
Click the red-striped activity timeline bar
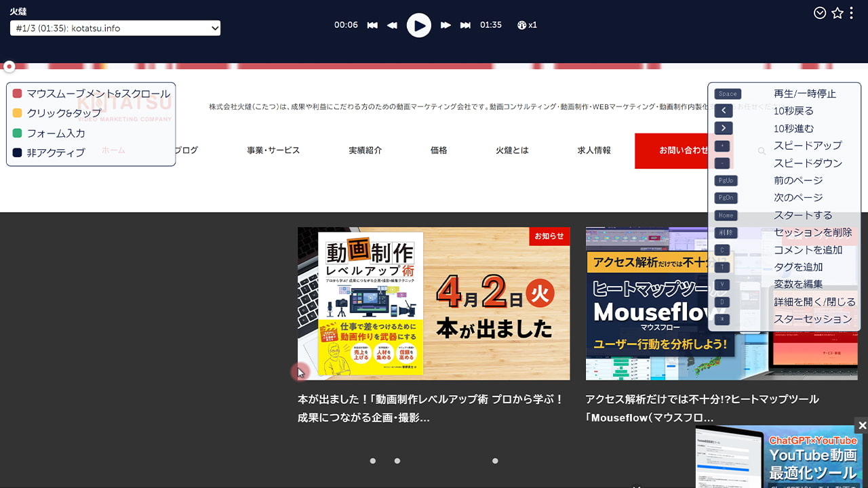coord(434,66)
